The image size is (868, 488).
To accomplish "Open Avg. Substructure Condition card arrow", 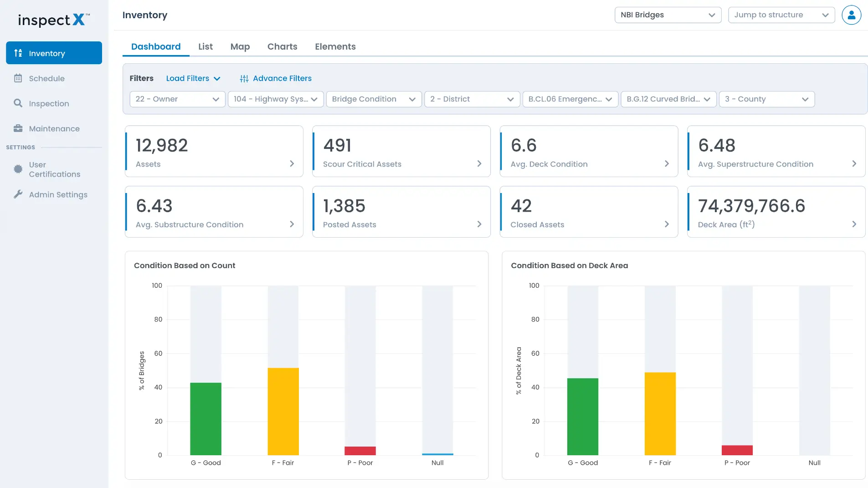I will pos(292,224).
